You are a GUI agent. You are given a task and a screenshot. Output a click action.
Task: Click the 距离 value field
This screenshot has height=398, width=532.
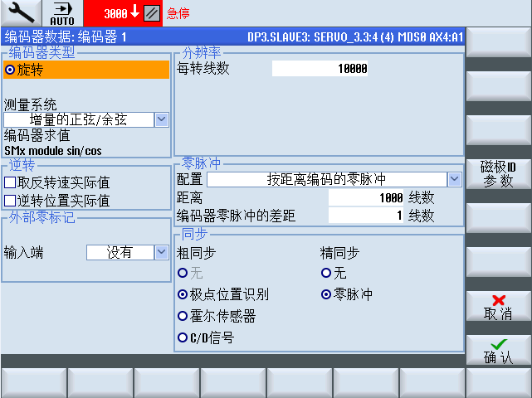[x=366, y=197]
